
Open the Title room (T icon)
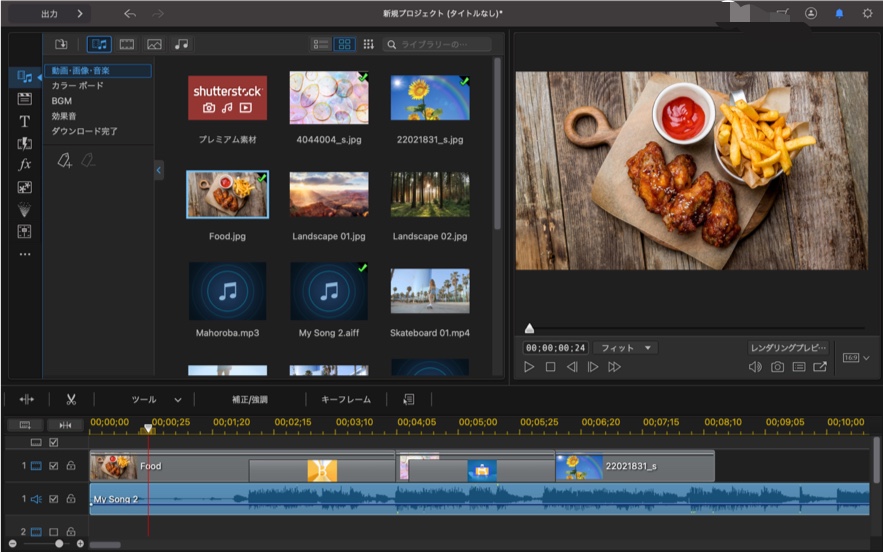(x=25, y=121)
